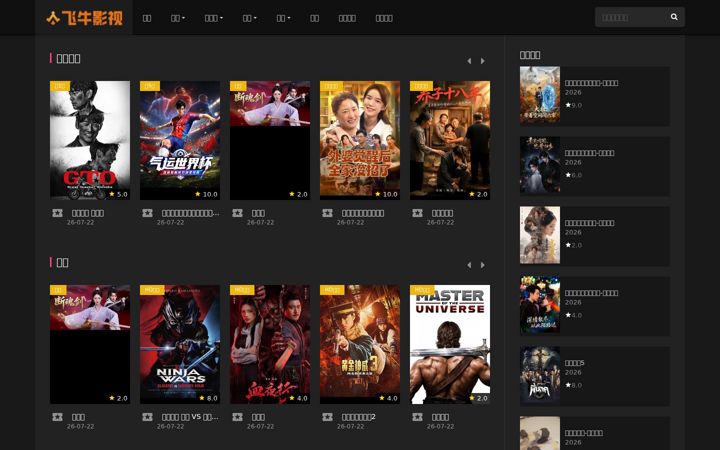
Task: Open the MASTER OF THE UNIVERSE poster
Action: (450, 344)
